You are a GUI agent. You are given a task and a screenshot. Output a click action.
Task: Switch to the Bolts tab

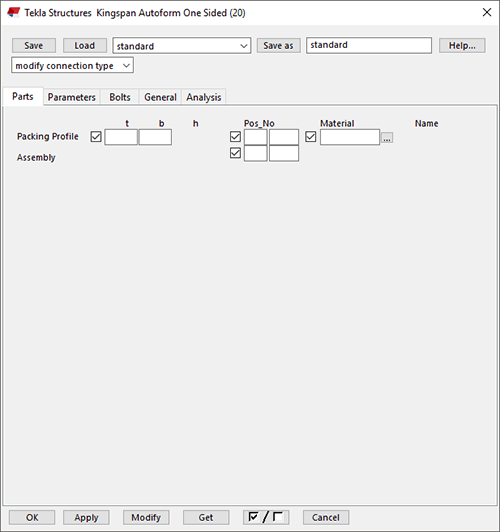click(120, 97)
